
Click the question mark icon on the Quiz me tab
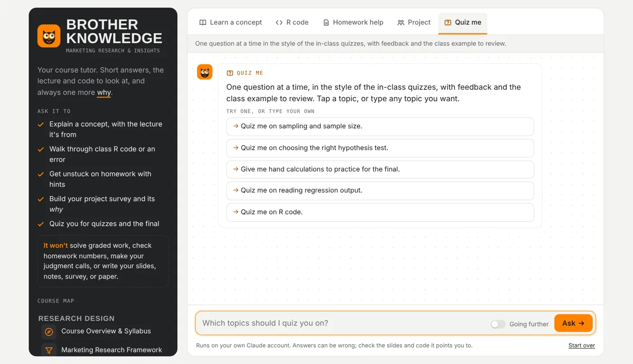448,23
